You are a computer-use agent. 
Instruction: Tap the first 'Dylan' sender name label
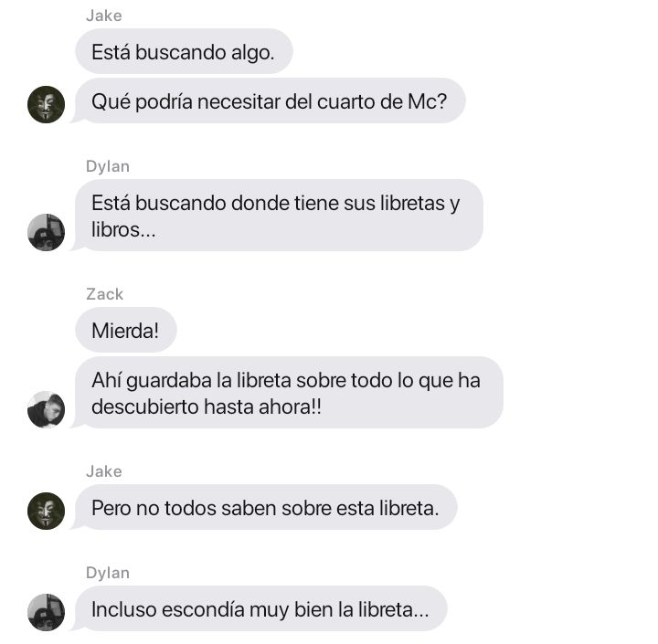pyautogui.click(x=108, y=166)
